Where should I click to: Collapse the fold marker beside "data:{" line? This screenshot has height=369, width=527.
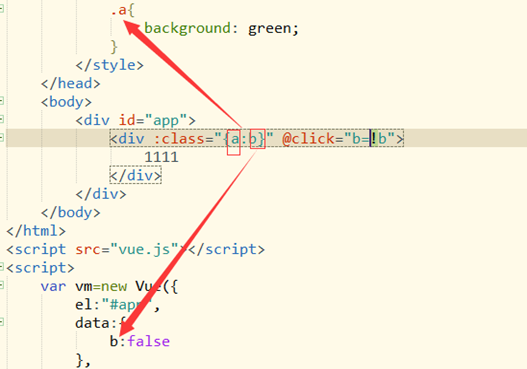[1, 322]
